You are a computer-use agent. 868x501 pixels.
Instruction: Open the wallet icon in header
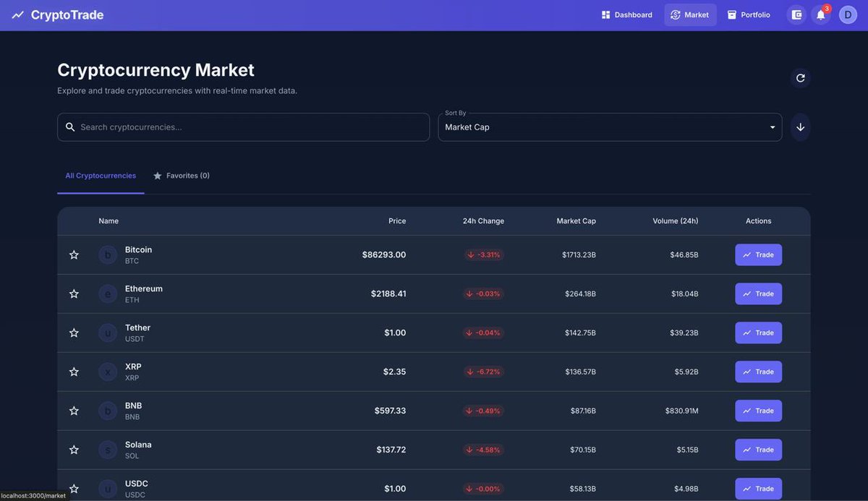pos(796,14)
